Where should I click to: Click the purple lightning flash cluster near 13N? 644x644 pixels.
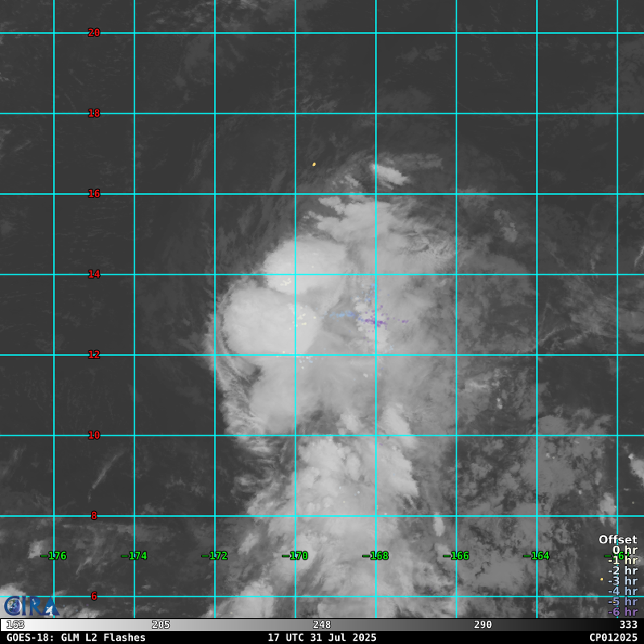coord(373,322)
